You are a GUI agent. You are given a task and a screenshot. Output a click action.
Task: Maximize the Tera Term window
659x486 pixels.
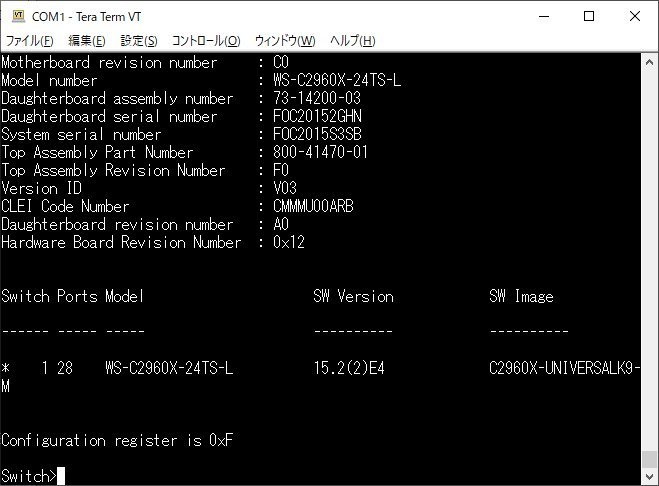point(589,17)
